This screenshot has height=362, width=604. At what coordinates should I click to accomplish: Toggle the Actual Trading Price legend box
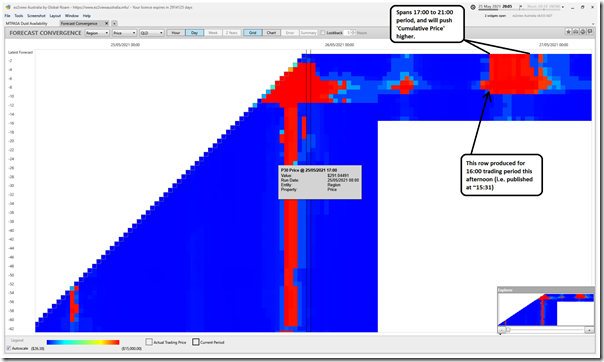(x=149, y=342)
